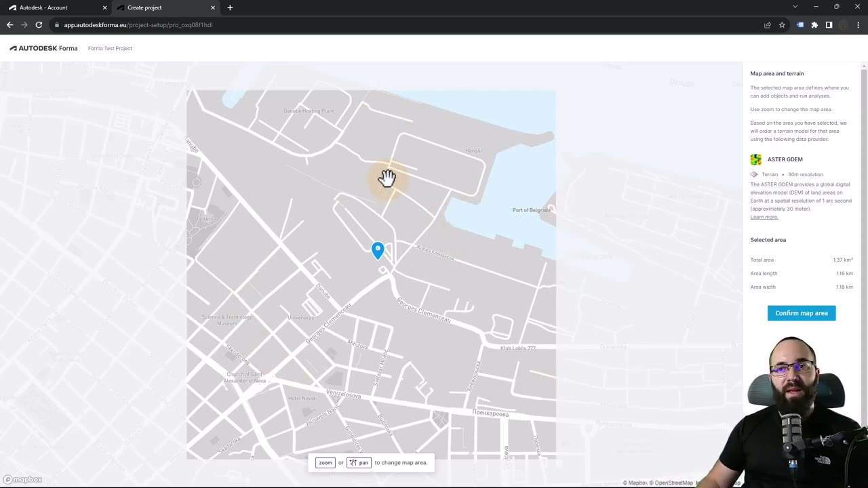868x488 pixels.
Task: Click the Univerexport map label
Action: point(302,318)
